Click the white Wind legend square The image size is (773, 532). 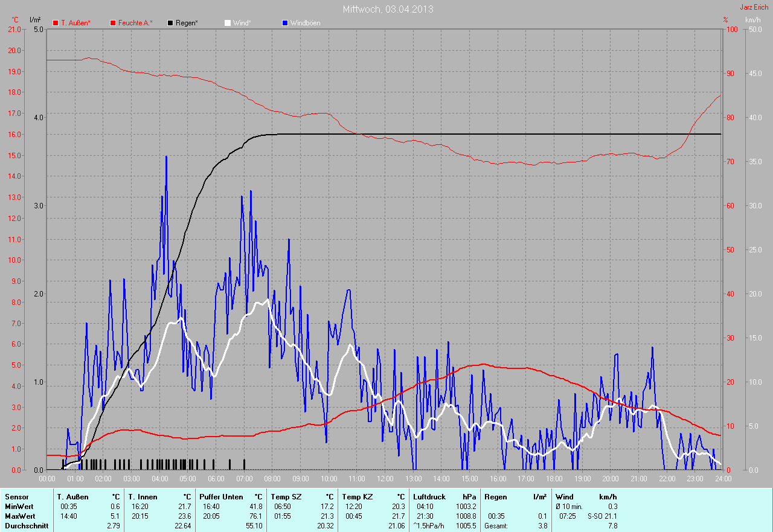(228, 23)
